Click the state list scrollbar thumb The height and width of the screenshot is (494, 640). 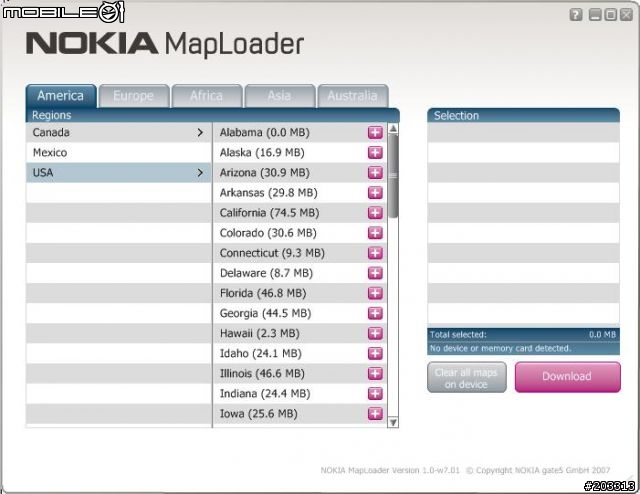point(393,176)
